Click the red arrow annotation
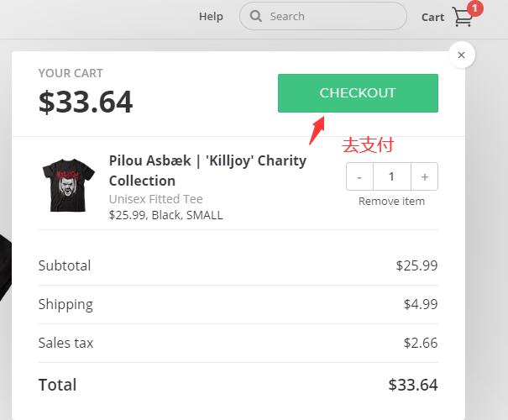Image resolution: width=508 pixels, height=420 pixels. pyautogui.click(x=317, y=129)
